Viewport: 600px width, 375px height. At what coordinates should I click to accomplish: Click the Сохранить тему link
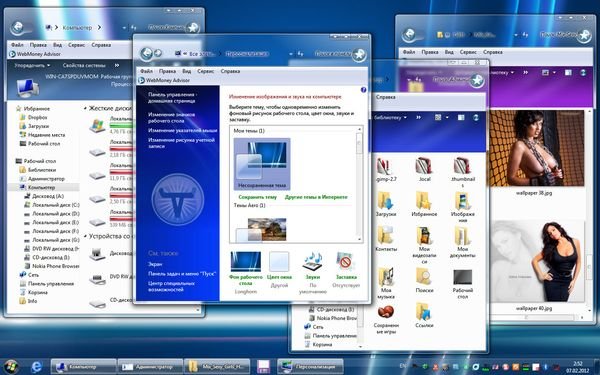pos(258,197)
